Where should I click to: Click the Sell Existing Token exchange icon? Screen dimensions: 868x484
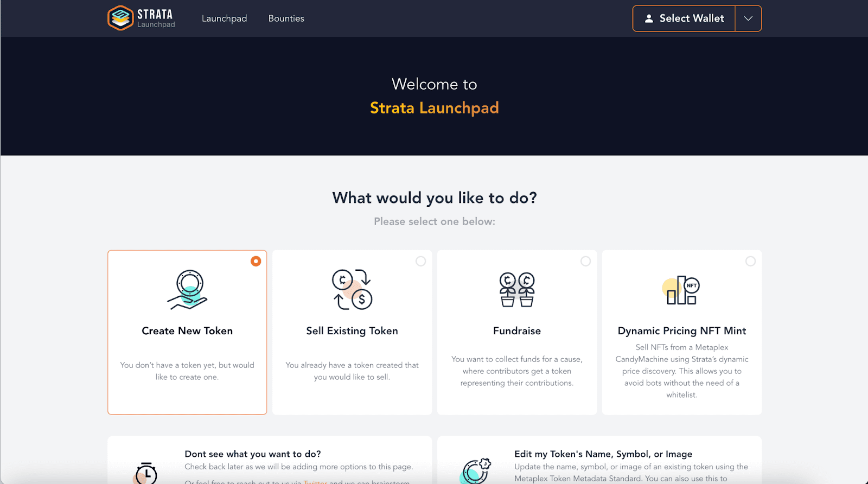click(352, 290)
